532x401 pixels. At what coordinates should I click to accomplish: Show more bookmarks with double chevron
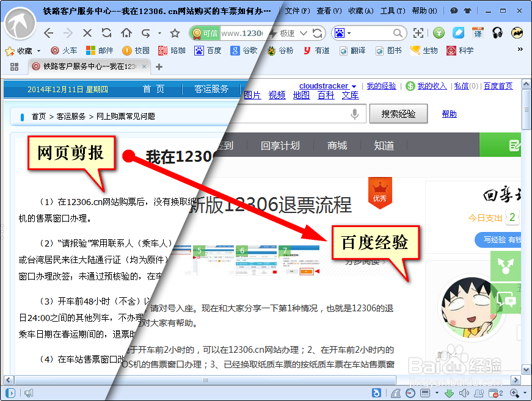pos(520,49)
